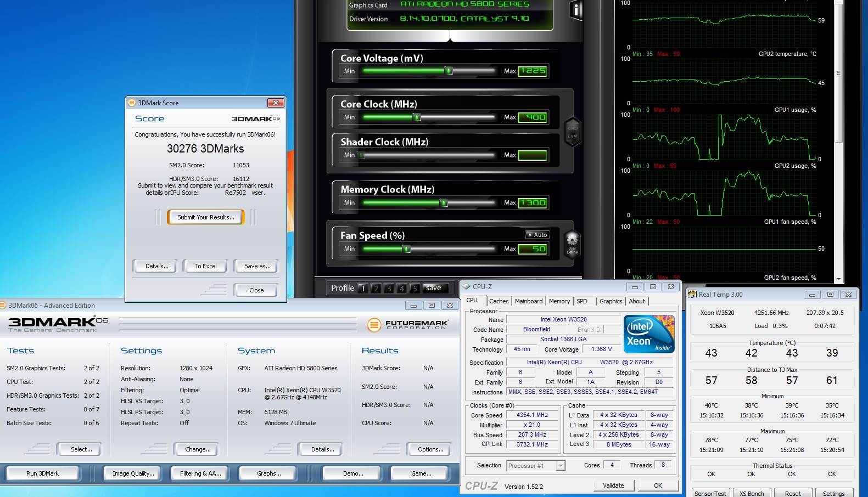The image size is (868, 497).
Task: Adjust the Core Voltage slider handle
Action: coord(449,71)
